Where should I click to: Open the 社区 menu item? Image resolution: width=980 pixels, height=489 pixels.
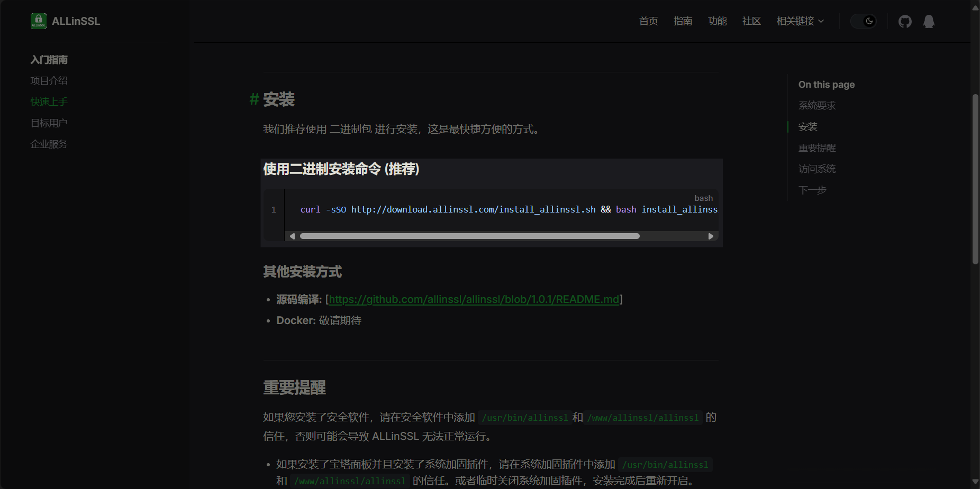coord(751,21)
